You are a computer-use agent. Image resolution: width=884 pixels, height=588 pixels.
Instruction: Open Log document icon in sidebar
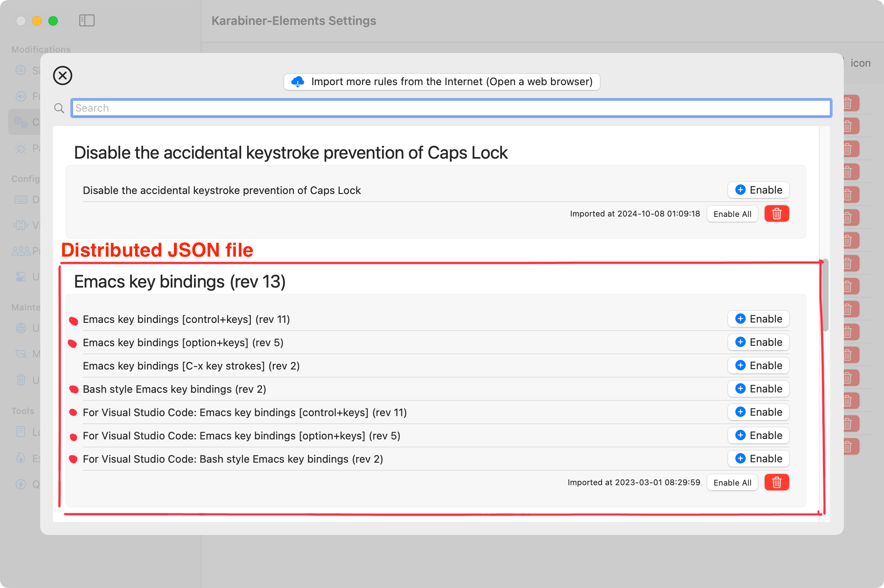click(21, 432)
